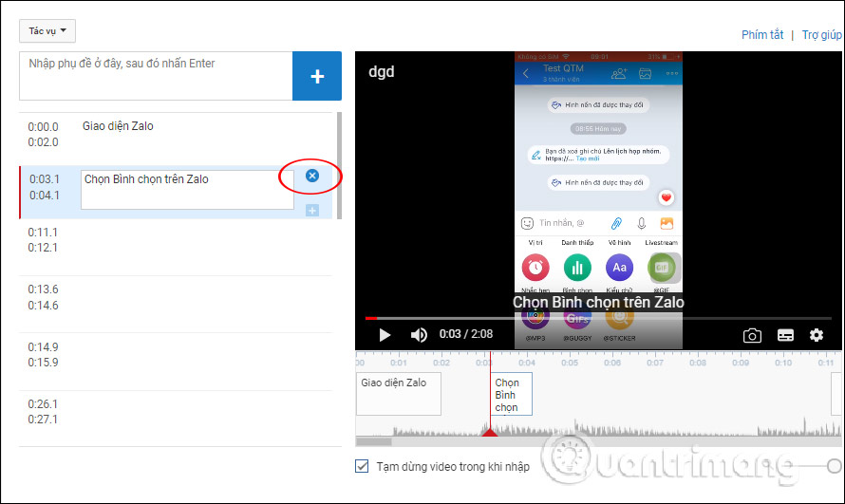Click the 0:02 mark on timeline ruler
The height and width of the screenshot is (504, 845).
click(x=441, y=363)
